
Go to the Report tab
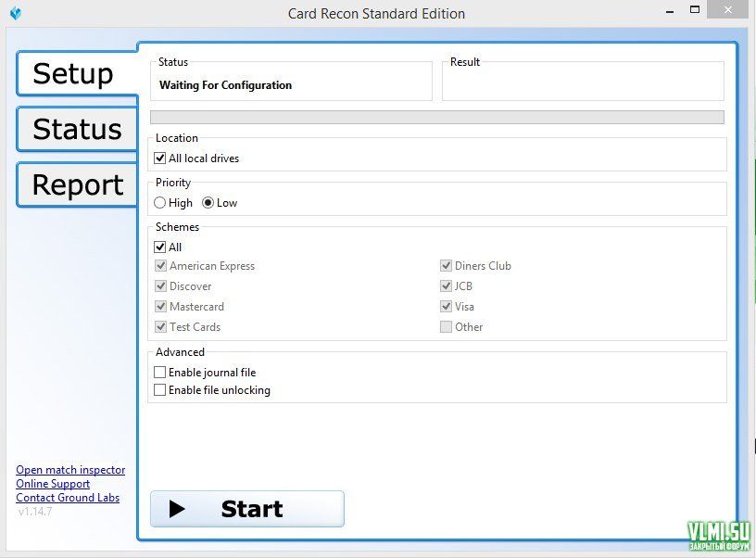pyautogui.click(x=77, y=184)
